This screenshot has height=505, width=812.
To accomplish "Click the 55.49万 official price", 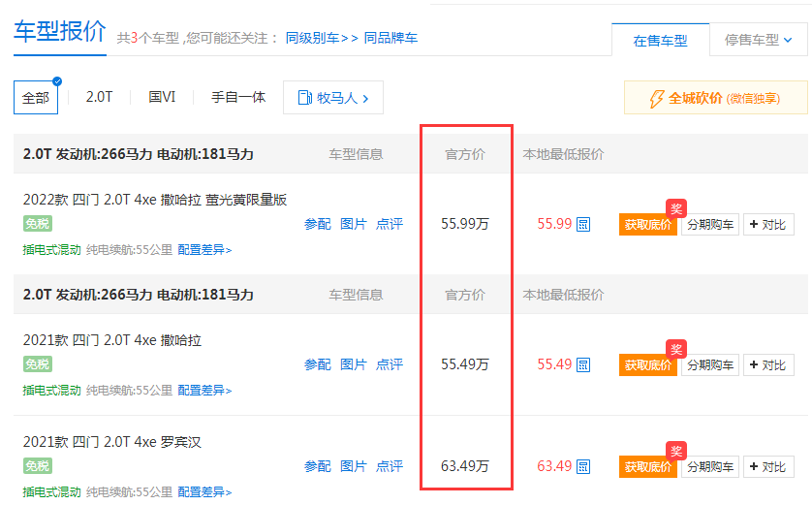I will pos(464,364).
